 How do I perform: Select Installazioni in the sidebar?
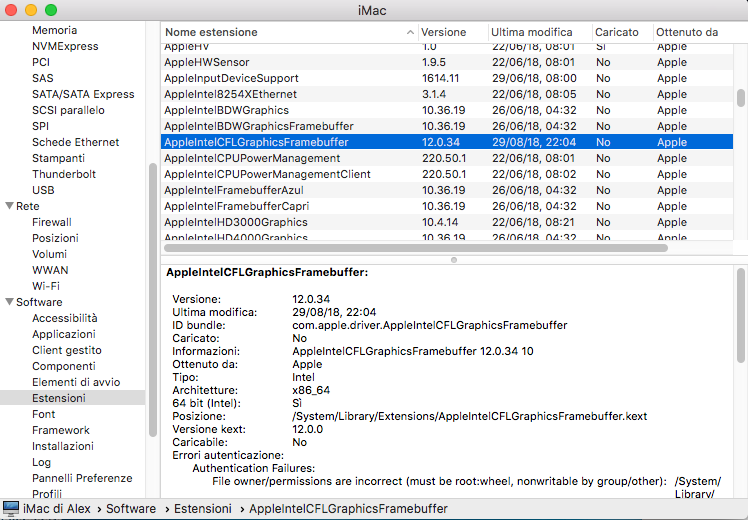[62, 446]
